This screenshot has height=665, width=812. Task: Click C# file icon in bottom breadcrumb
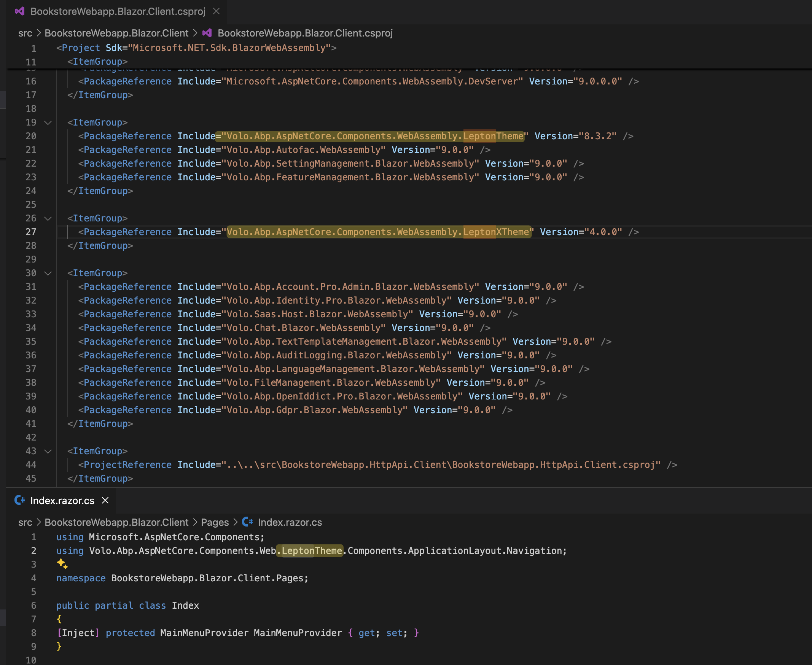click(248, 522)
